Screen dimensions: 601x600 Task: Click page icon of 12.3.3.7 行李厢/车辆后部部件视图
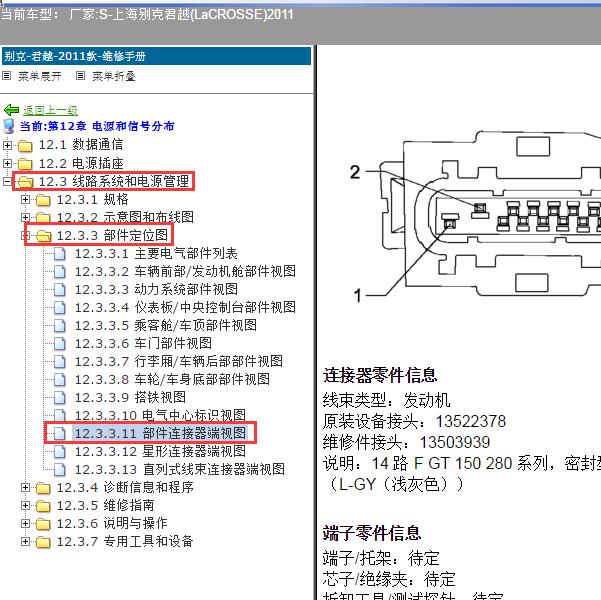pos(59,362)
